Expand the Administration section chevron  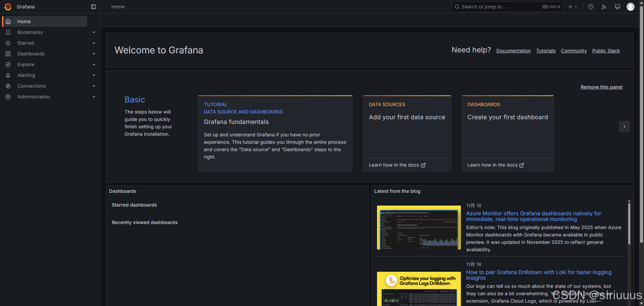[x=94, y=97]
